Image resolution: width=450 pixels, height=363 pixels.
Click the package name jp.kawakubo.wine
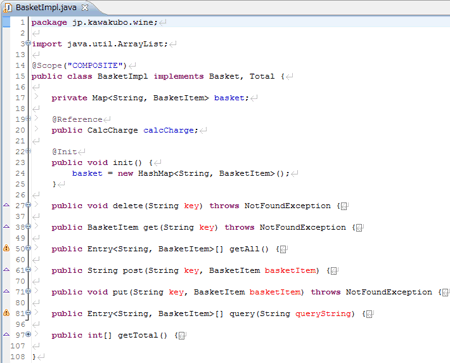tap(113, 23)
